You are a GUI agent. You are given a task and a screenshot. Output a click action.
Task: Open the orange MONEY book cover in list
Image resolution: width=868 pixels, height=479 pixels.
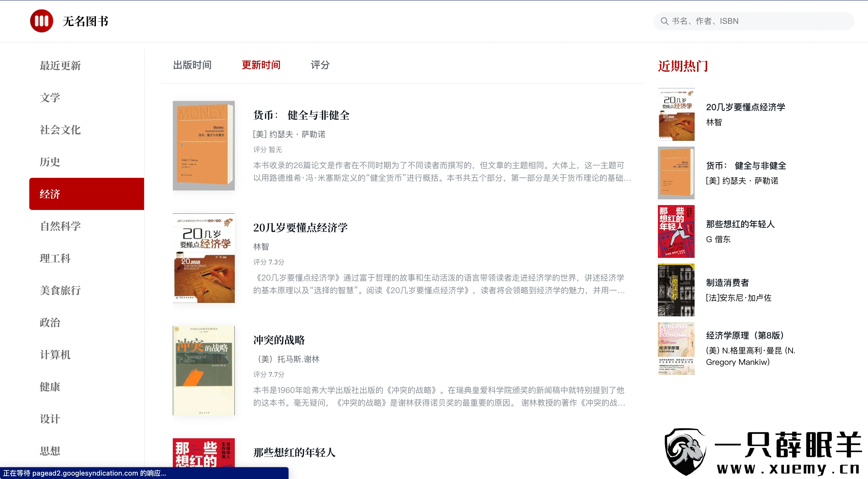(204, 146)
